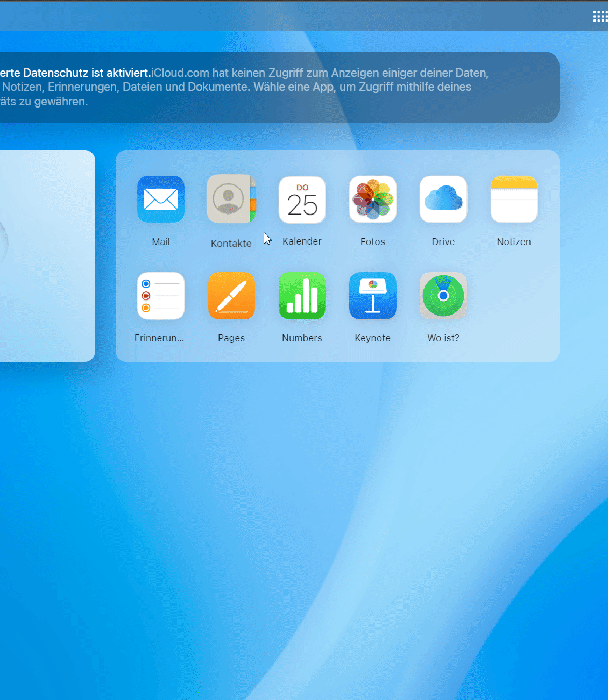Screen dimensions: 608x700
Task: Open the Numbers app icon
Action: 302,296
